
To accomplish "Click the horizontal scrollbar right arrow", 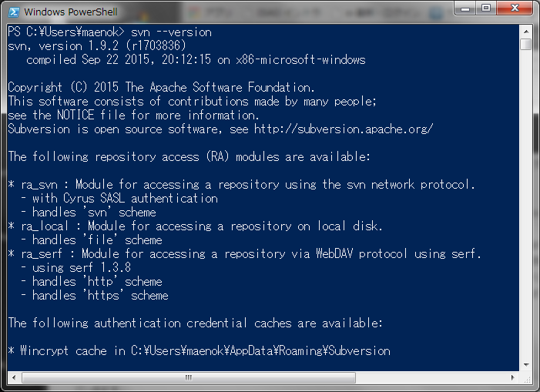I will coord(513,378).
